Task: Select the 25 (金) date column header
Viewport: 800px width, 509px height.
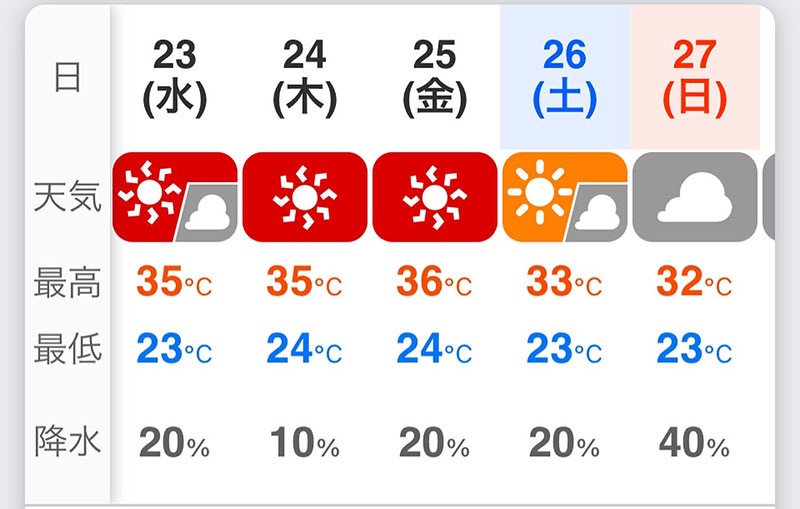Action: tap(434, 77)
